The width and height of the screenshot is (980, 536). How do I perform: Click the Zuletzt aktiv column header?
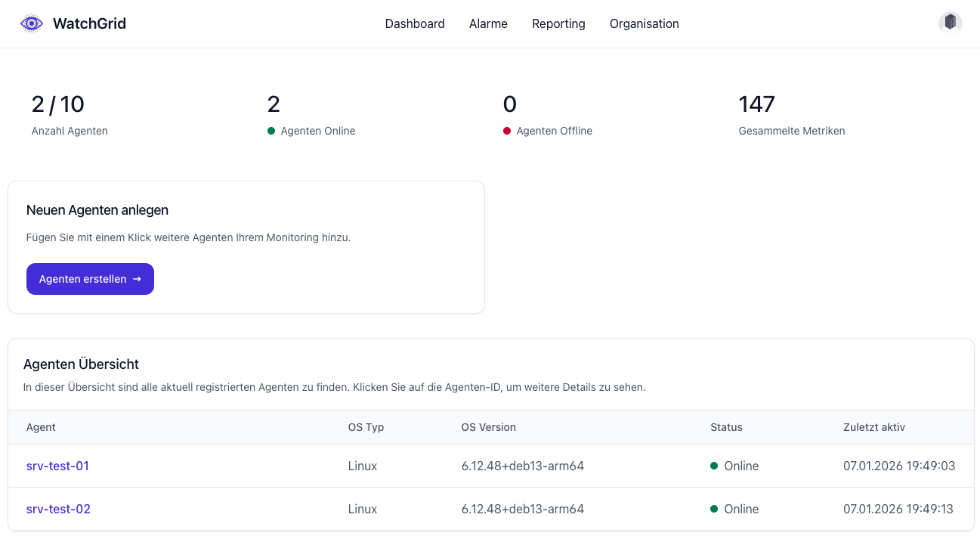(x=874, y=427)
